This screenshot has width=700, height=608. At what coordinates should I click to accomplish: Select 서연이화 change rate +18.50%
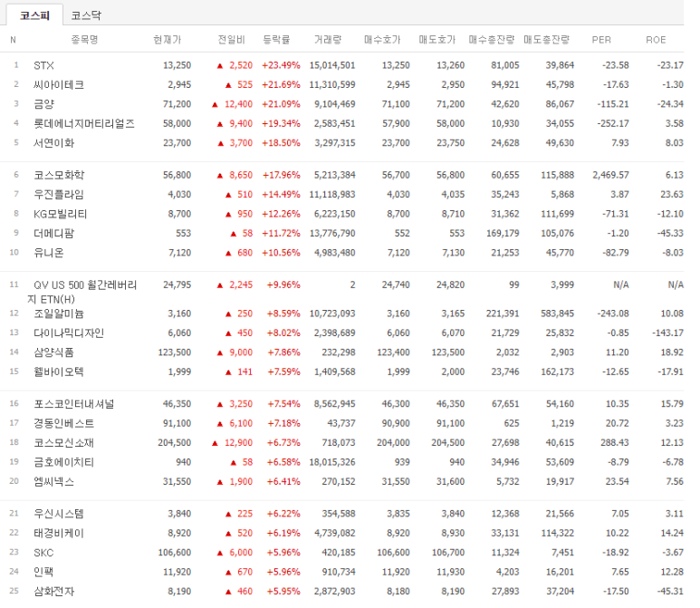282,143
